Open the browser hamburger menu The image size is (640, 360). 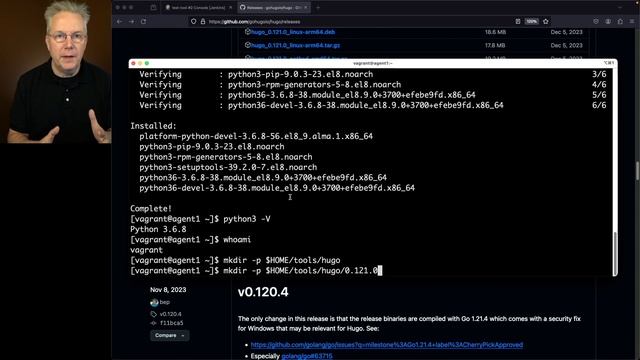coord(632,22)
